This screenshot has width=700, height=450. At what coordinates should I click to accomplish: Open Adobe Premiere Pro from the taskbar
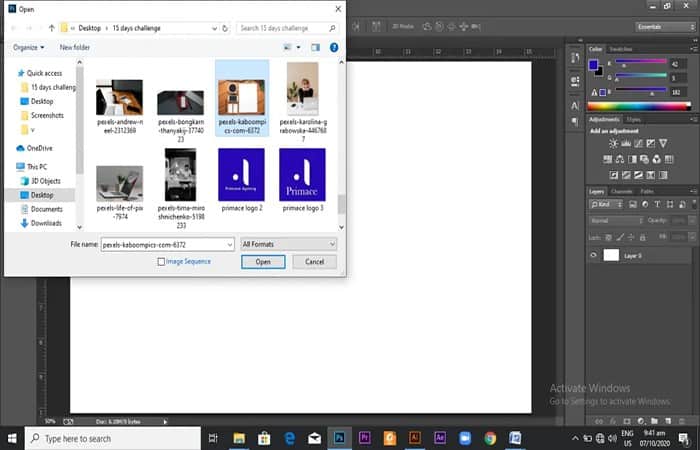(364, 438)
